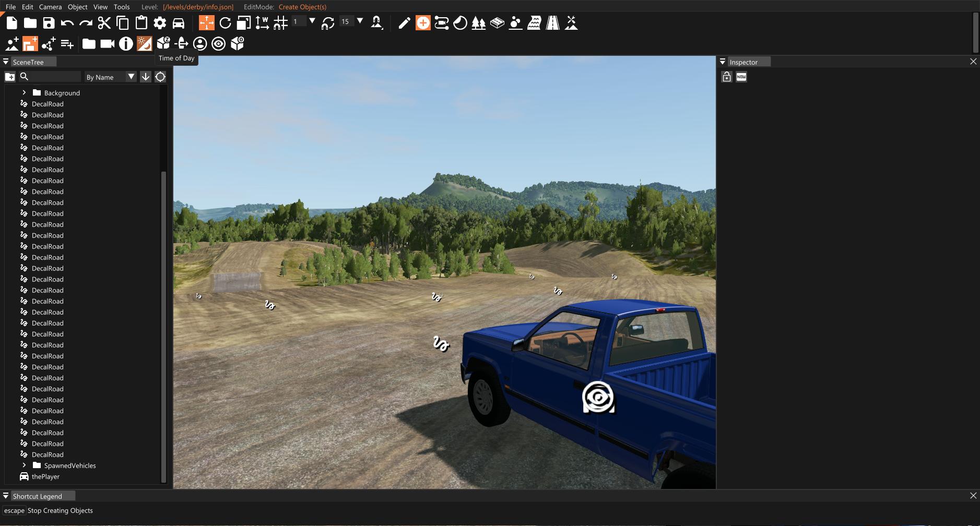Click the add terrain landscape plus icon
The image size is (980, 526).
coord(12,44)
